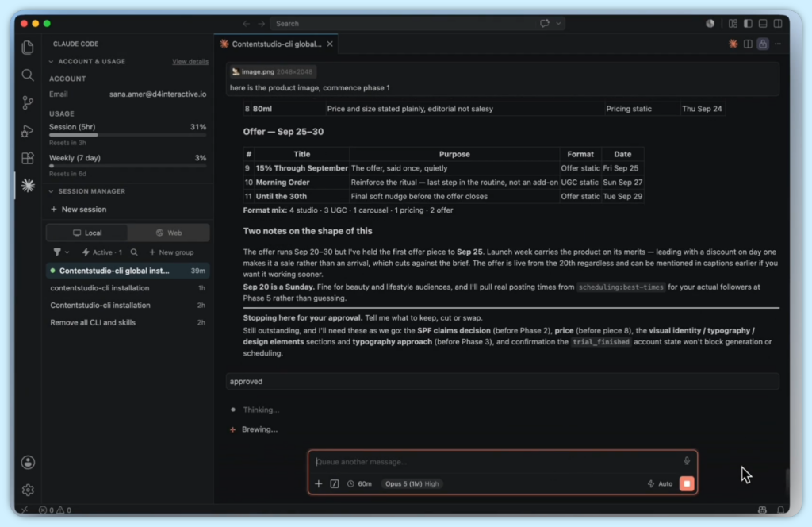Viewport: 812px width, 527px height.
Task: Click the approved message bubble
Action: point(503,382)
